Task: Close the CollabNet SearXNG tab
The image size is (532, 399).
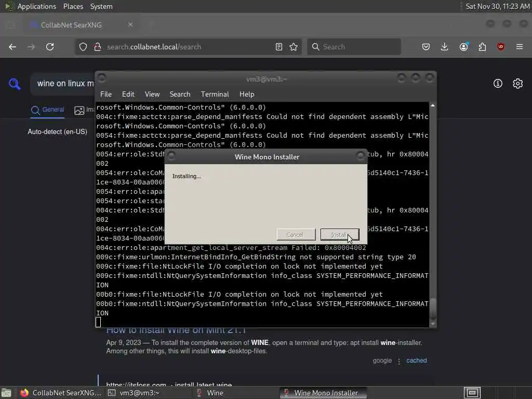Action: (x=130, y=25)
